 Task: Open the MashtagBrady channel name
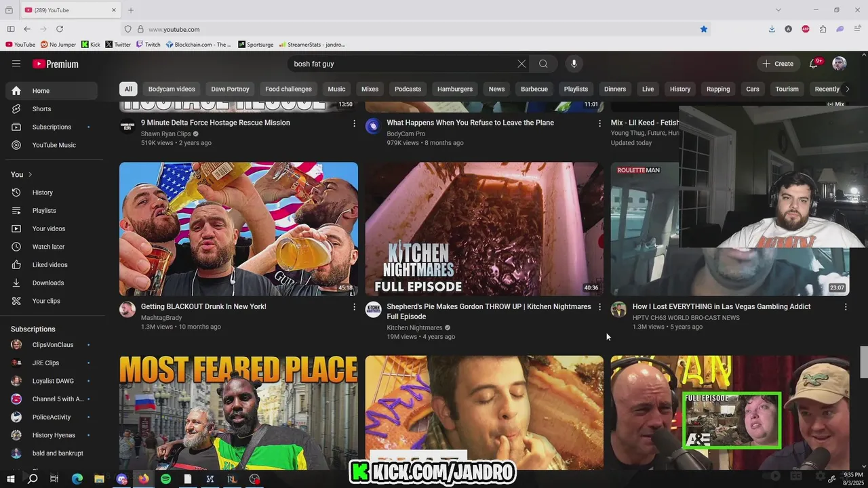point(161,318)
